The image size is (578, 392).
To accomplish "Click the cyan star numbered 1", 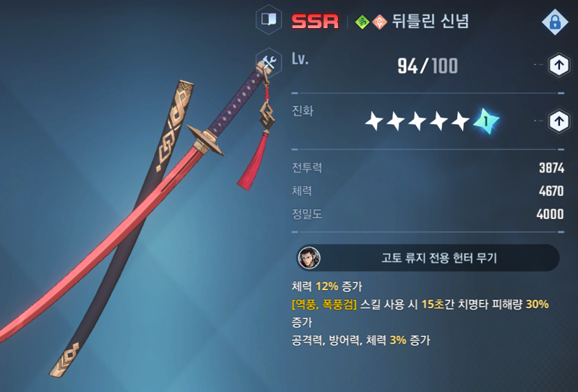I will (486, 121).
